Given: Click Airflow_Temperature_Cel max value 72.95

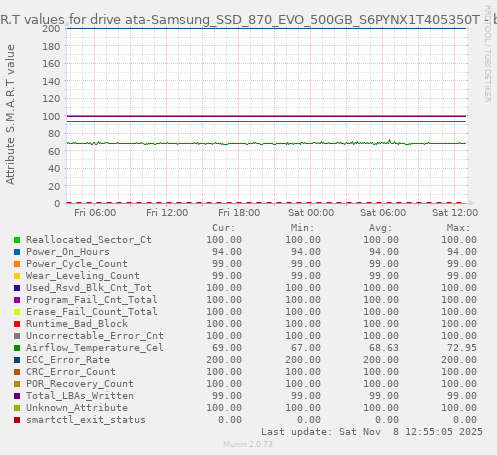Looking at the screenshot, I should [x=462, y=348].
